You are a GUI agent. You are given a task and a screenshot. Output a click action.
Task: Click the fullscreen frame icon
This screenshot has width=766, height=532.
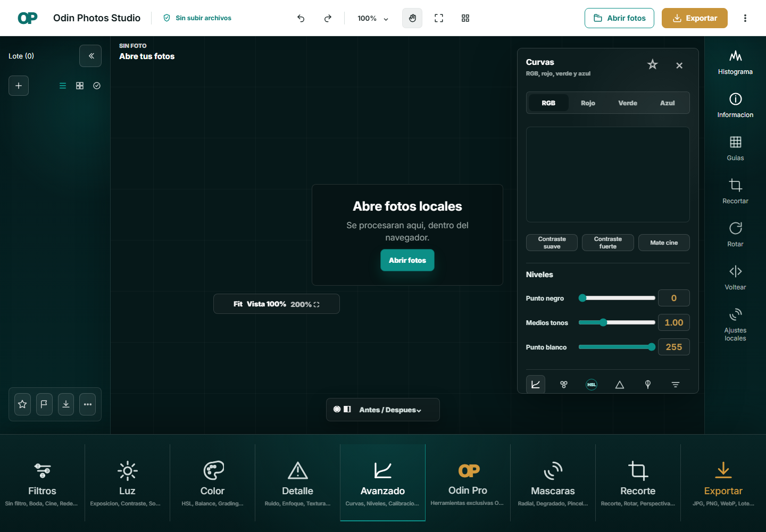439,18
